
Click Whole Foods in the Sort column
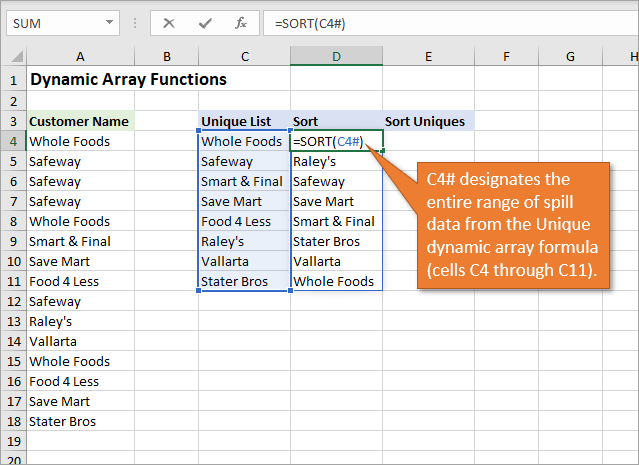[333, 281]
